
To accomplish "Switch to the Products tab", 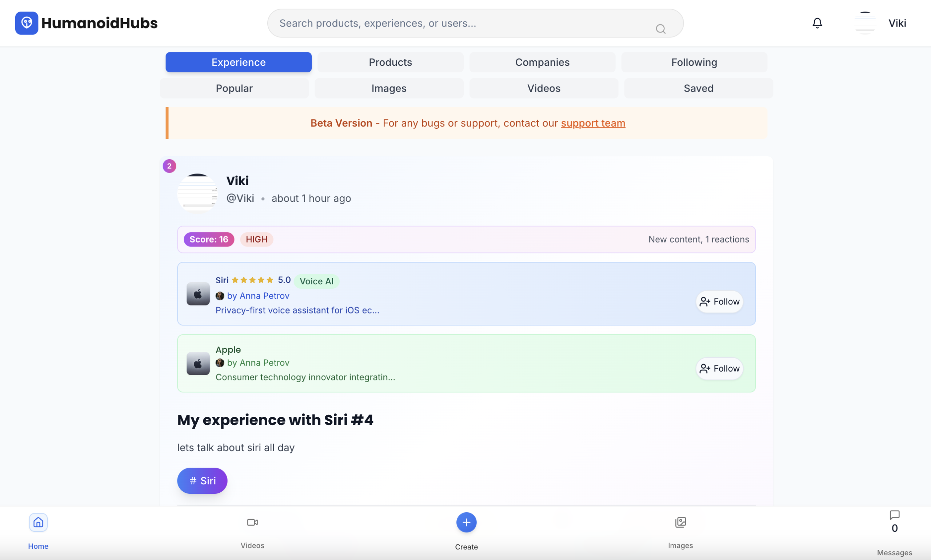I will click(x=390, y=62).
